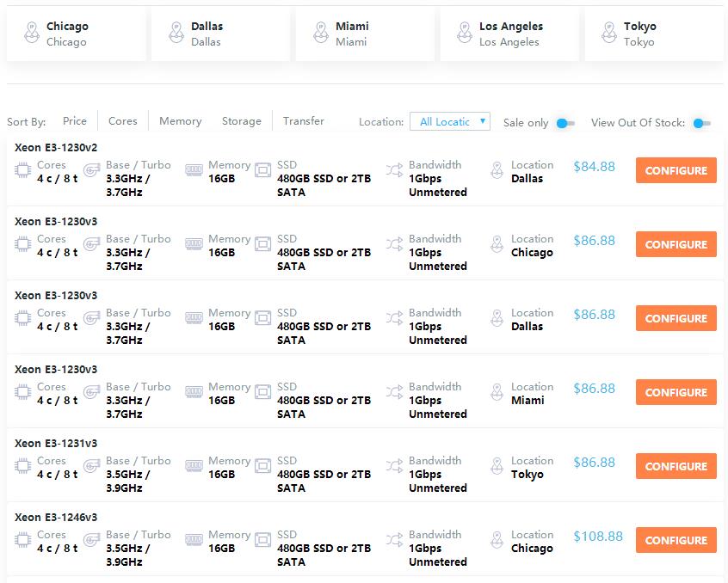
Task: Sort servers by Price
Action: 75,121
